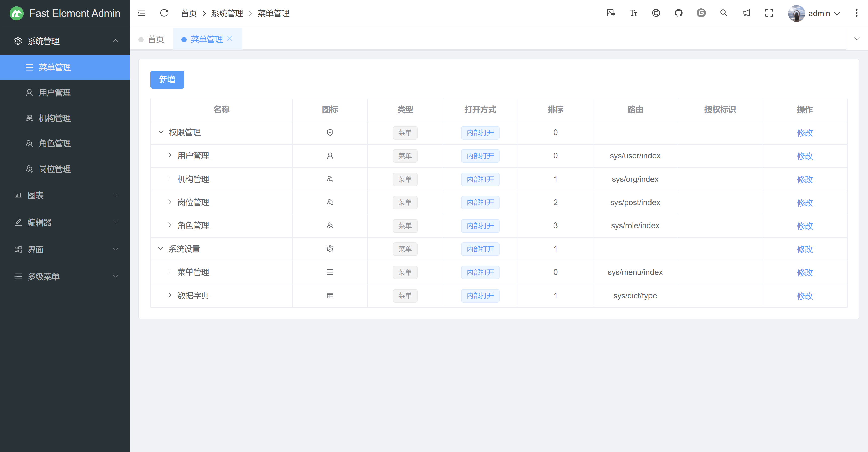Go to 首页 in the breadcrumb

(189, 14)
